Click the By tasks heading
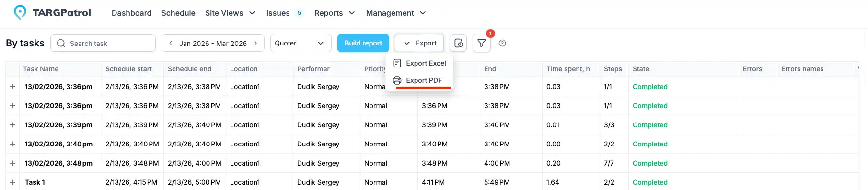 point(25,43)
